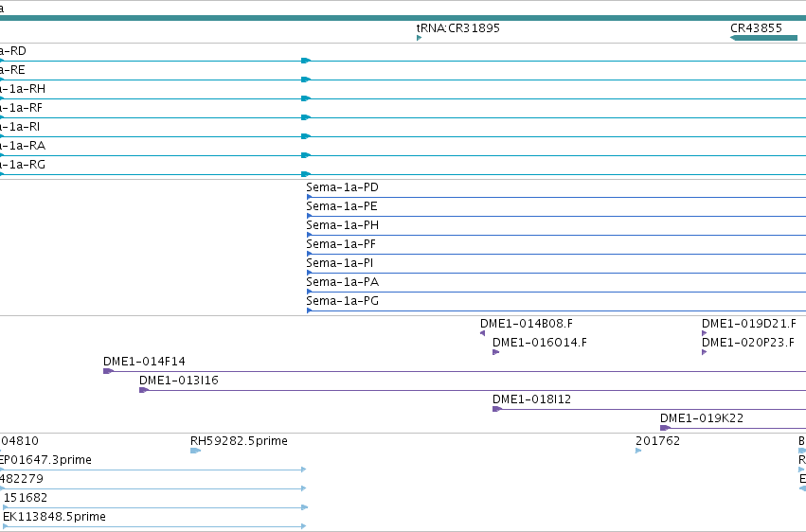The width and height of the screenshot is (806, 532).
Task: Select the CR43855 gene bar
Action: [763, 38]
